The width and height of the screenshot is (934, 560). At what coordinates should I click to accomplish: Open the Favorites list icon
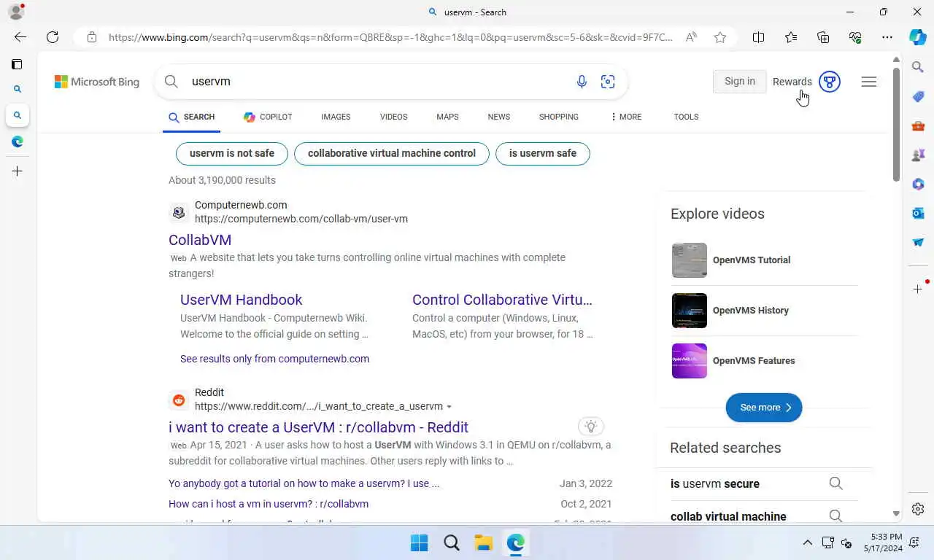[x=791, y=37]
